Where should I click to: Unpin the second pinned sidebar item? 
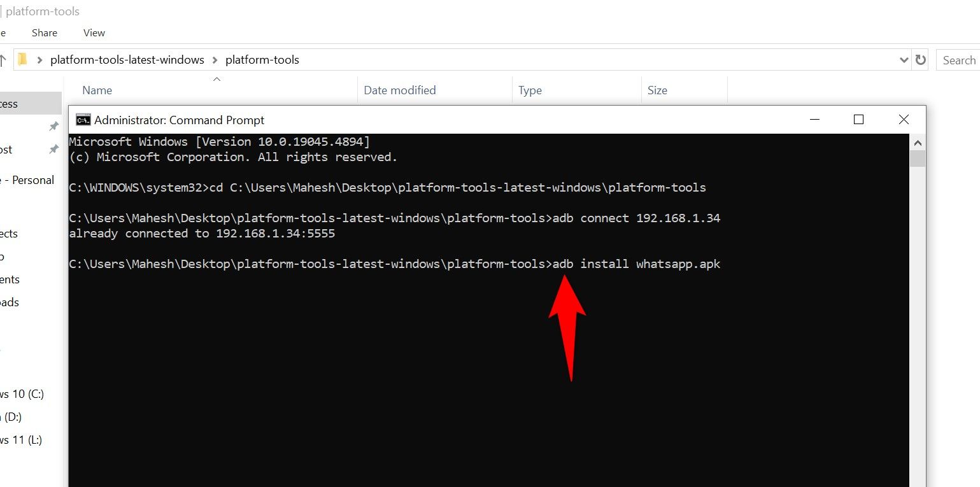54,149
